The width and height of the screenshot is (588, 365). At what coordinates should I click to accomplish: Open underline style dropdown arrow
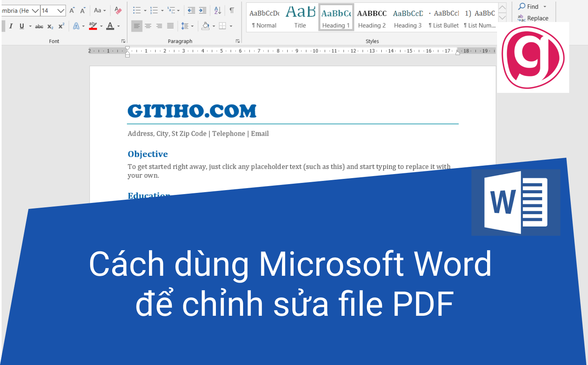[30, 26]
